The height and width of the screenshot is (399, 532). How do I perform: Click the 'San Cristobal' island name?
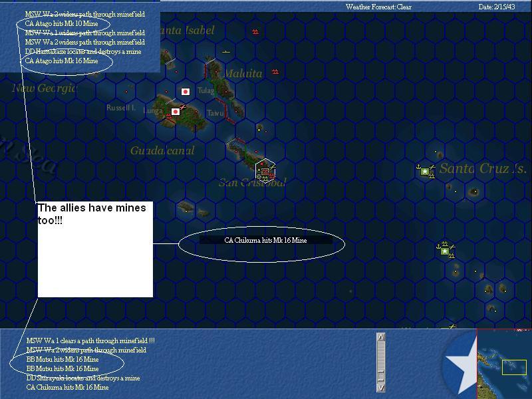tap(253, 182)
